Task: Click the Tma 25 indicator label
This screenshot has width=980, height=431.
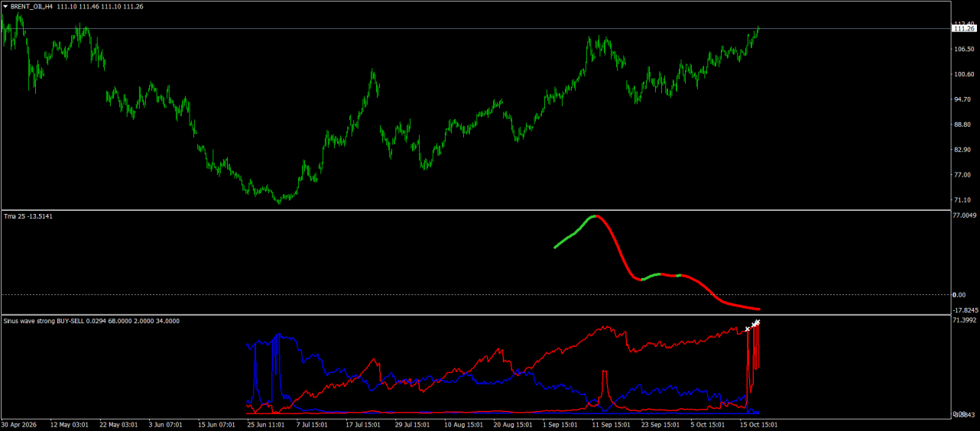Action: tap(15, 216)
